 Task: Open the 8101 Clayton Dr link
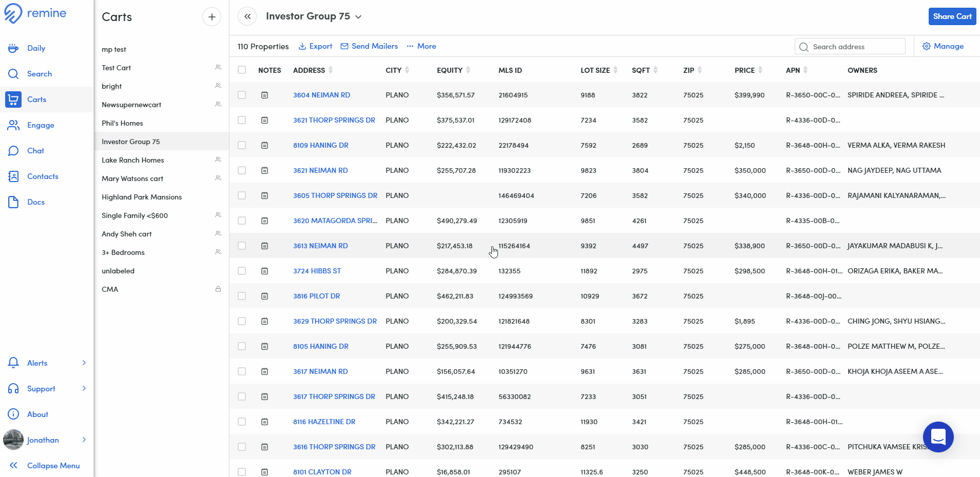(x=322, y=472)
